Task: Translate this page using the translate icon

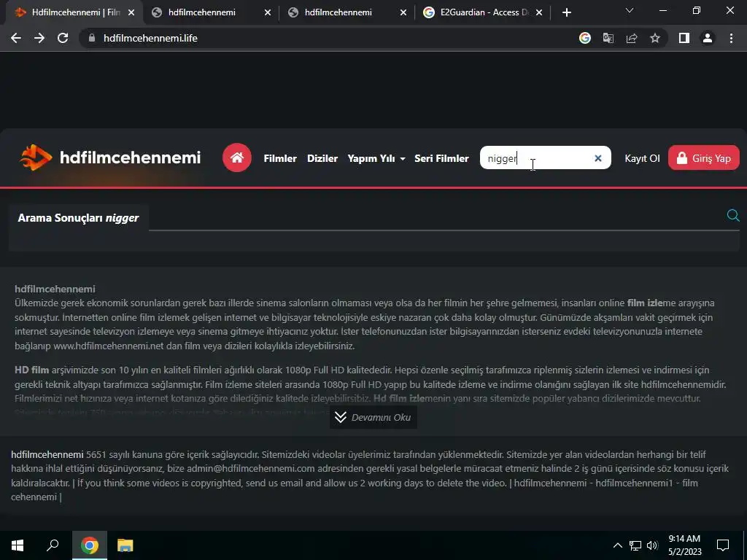Action: coord(608,38)
